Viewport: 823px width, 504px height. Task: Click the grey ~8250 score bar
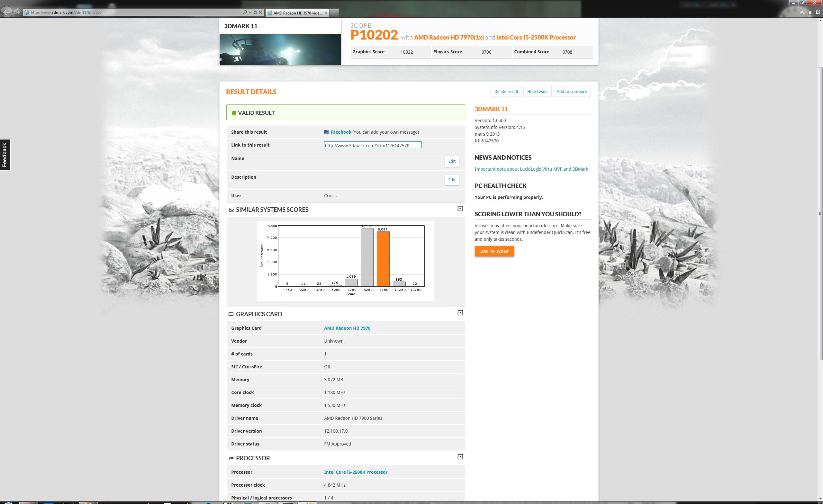click(367, 257)
